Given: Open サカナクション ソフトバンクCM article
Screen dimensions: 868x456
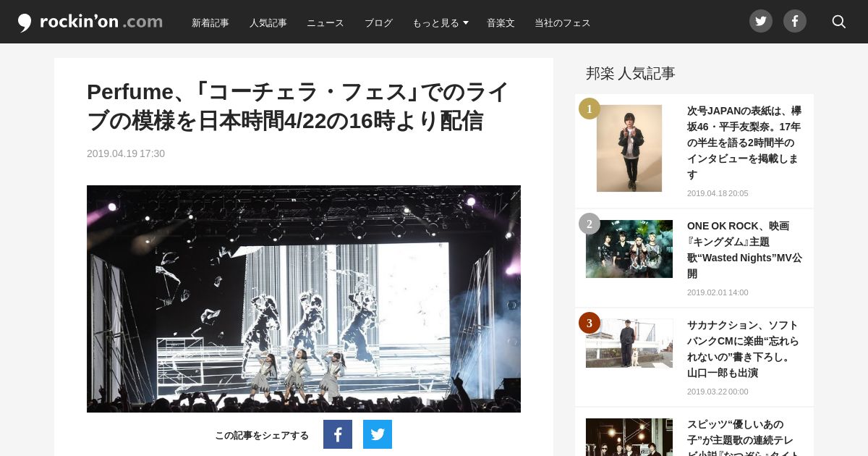Looking at the screenshot, I should [x=743, y=349].
